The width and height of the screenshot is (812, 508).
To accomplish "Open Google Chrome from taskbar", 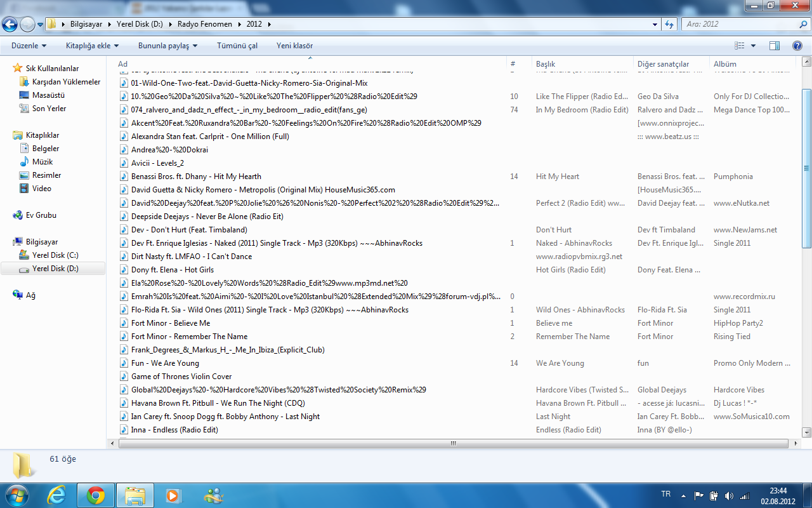I will coord(96,495).
